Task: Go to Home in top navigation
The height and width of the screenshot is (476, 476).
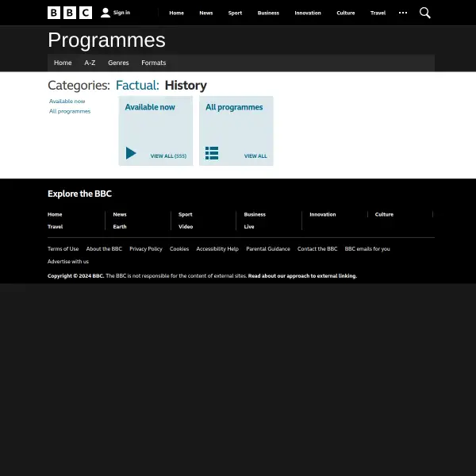Action: tap(176, 13)
